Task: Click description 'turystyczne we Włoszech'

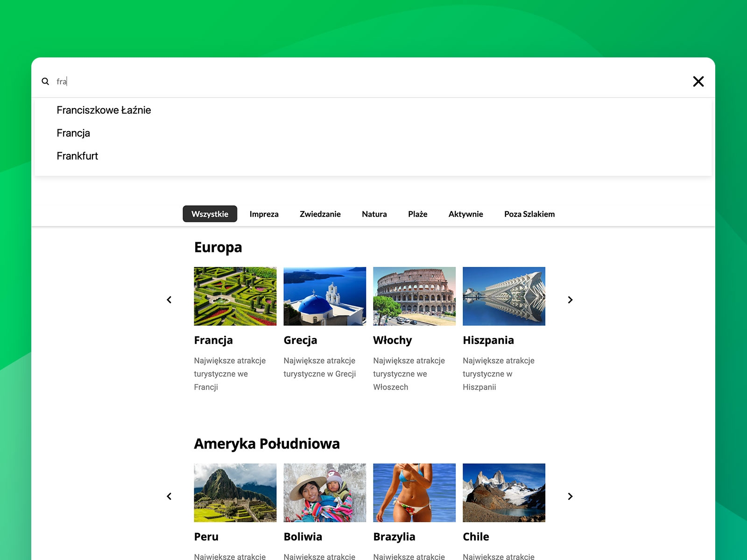Action: (400, 380)
